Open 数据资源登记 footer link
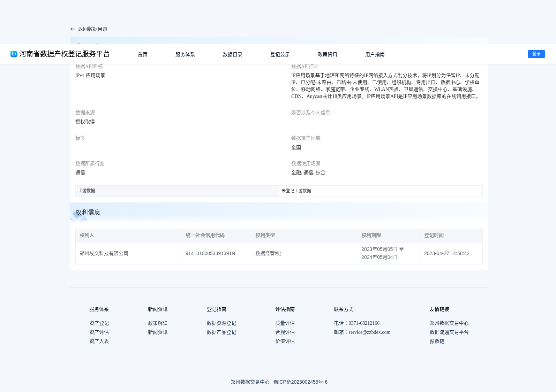This screenshot has width=556, height=392. tap(221, 323)
